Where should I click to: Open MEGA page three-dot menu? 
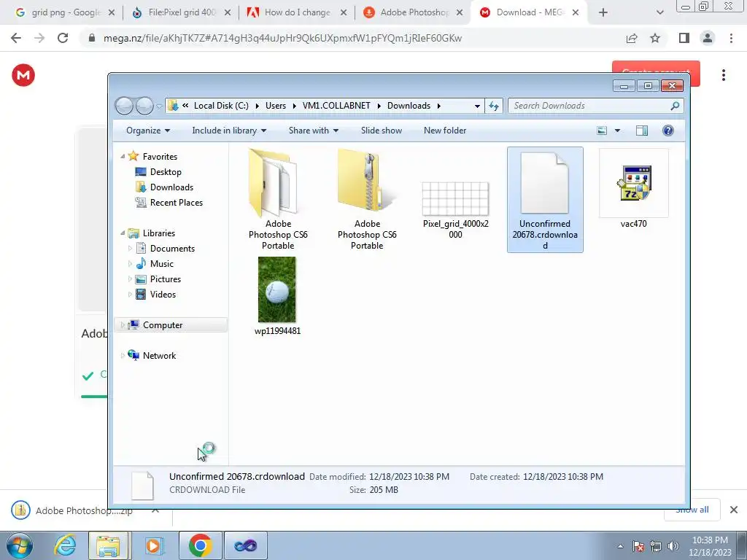pyautogui.click(x=723, y=75)
